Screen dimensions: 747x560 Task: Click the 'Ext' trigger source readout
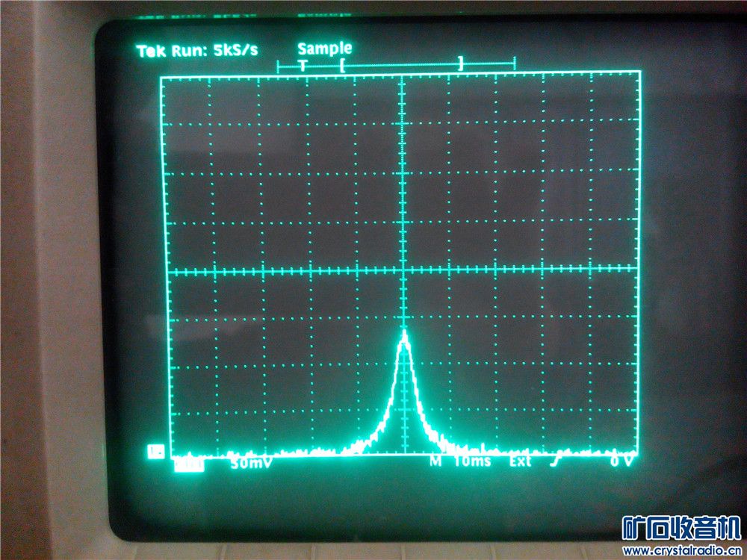tap(520, 461)
